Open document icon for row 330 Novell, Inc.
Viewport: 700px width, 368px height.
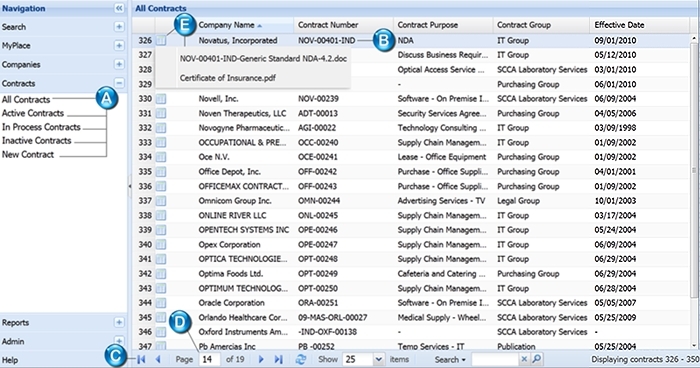pos(161,99)
